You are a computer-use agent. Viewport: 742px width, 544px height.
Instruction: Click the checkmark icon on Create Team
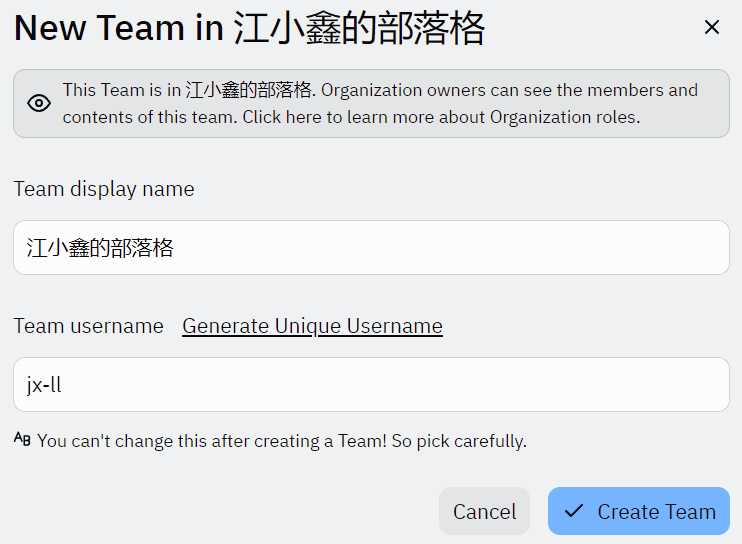pyautogui.click(x=574, y=511)
